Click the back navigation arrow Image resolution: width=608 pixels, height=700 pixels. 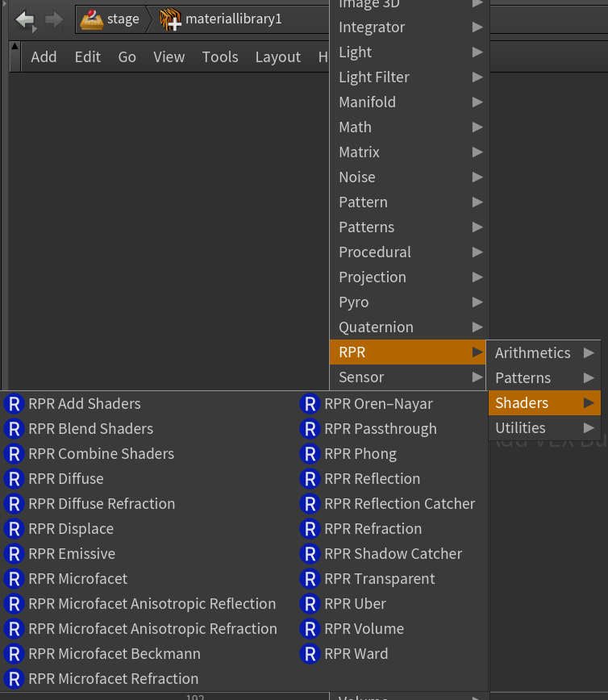coord(24,19)
